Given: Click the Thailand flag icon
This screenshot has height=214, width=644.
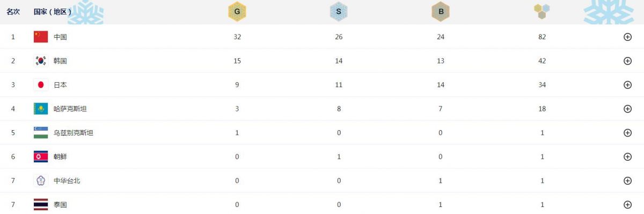Looking at the screenshot, I should pos(41,204).
